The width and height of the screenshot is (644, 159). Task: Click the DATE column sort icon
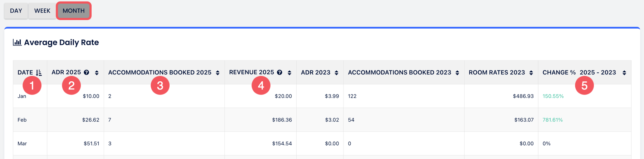39,73
